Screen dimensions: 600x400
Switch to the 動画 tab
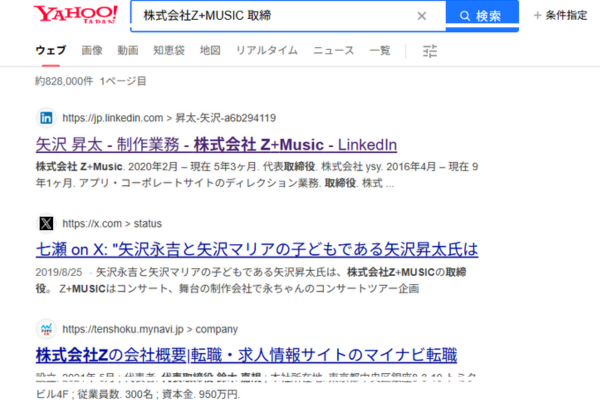[128, 50]
